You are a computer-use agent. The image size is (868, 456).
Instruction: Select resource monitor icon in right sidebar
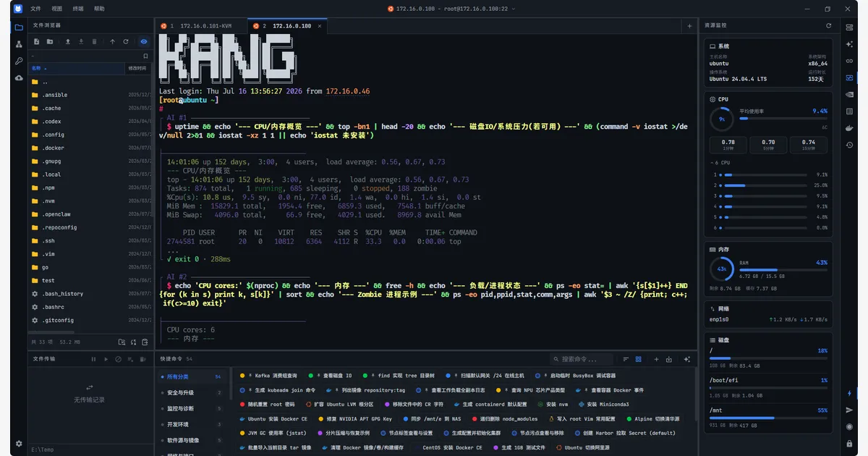coord(850,77)
